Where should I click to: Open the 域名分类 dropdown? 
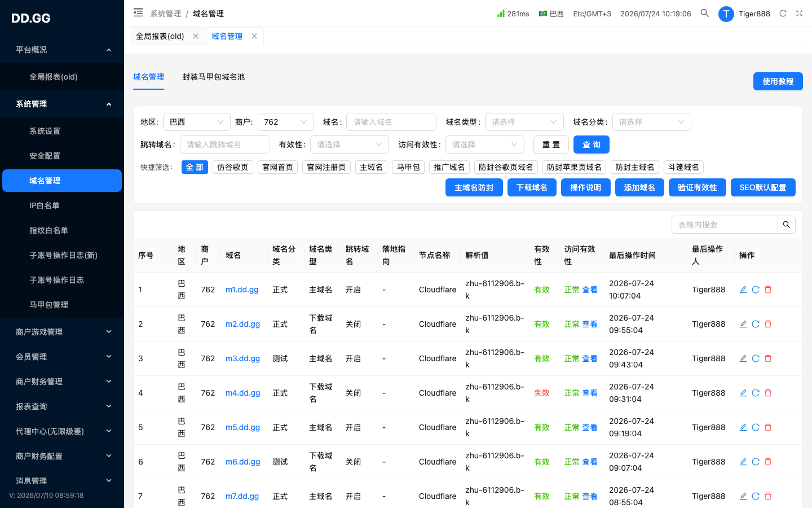pos(652,122)
